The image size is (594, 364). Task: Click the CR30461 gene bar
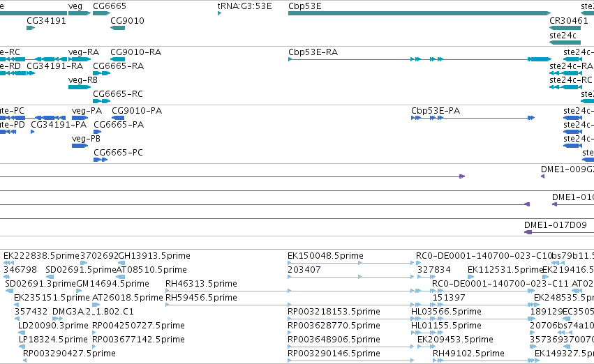565,28
